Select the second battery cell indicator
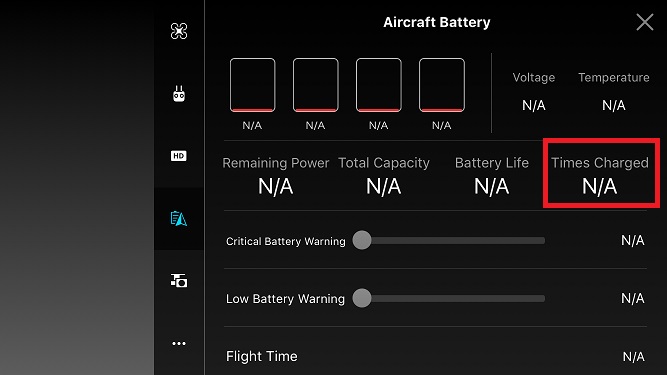667x375 pixels. (316, 85)
